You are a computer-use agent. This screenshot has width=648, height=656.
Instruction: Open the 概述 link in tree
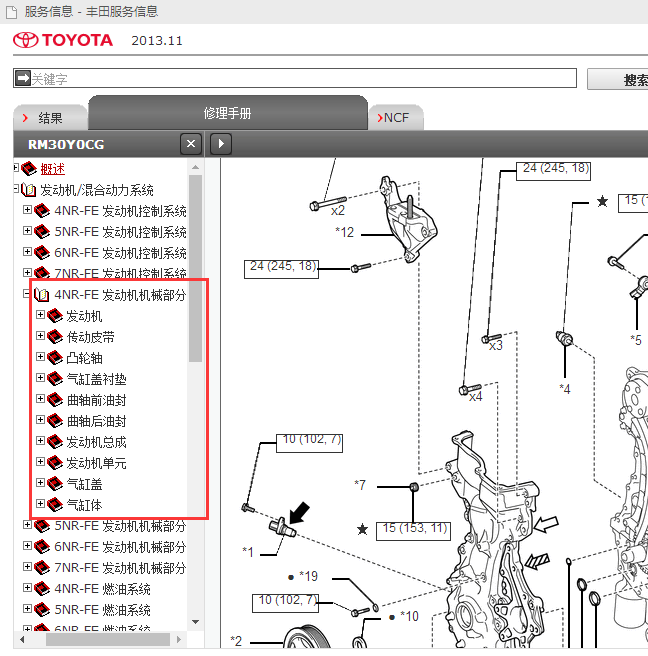(52, 169)
